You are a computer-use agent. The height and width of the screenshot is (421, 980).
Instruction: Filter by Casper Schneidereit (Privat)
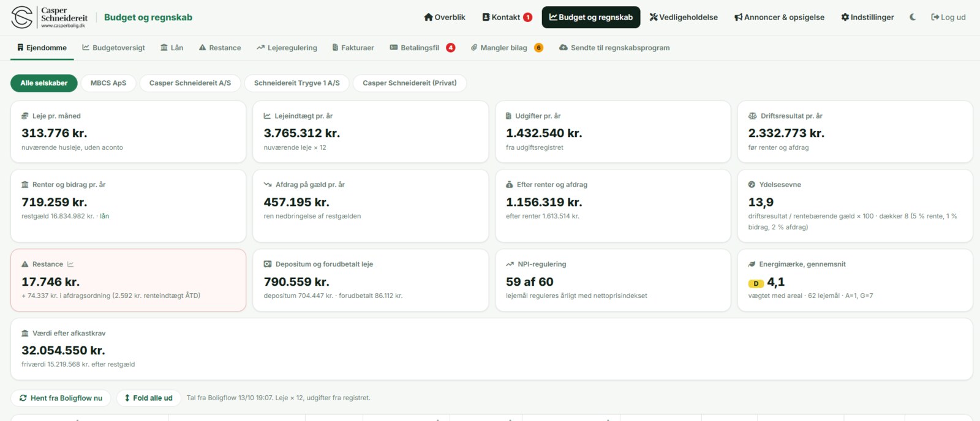[410, 83]
